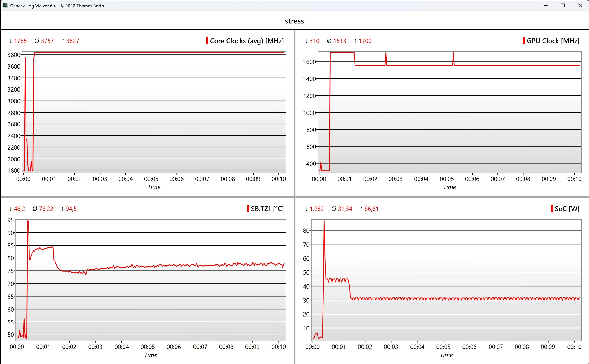This screenshot has width=589, height=364.
Task: Click the SoC maximum value 86,61
Action: click(371, 209)
